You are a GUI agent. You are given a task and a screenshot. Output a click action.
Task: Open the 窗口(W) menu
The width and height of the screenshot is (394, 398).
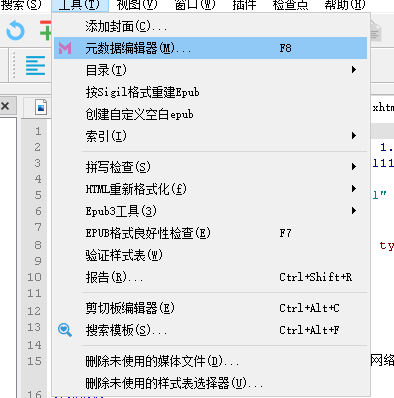[195, 5]
